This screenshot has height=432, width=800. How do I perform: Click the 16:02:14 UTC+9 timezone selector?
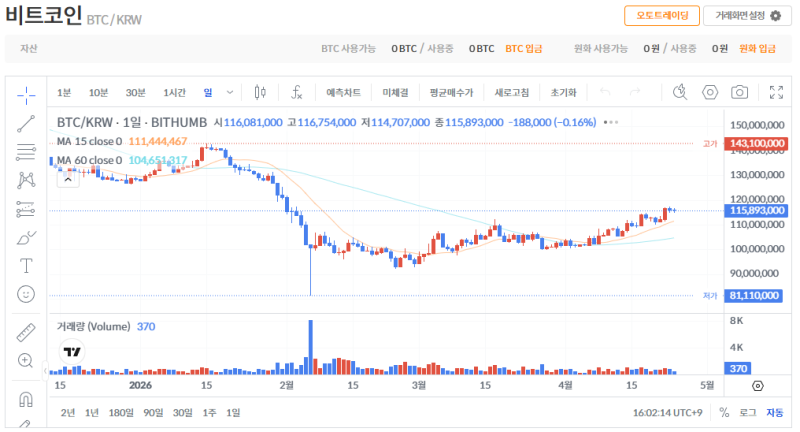667,413
